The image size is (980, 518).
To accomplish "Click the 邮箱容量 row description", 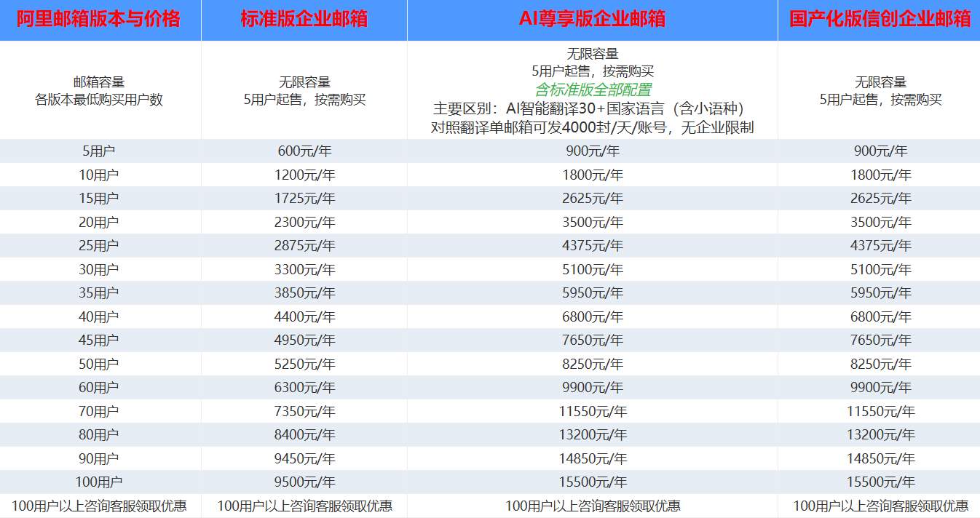I will coord(98,83).
